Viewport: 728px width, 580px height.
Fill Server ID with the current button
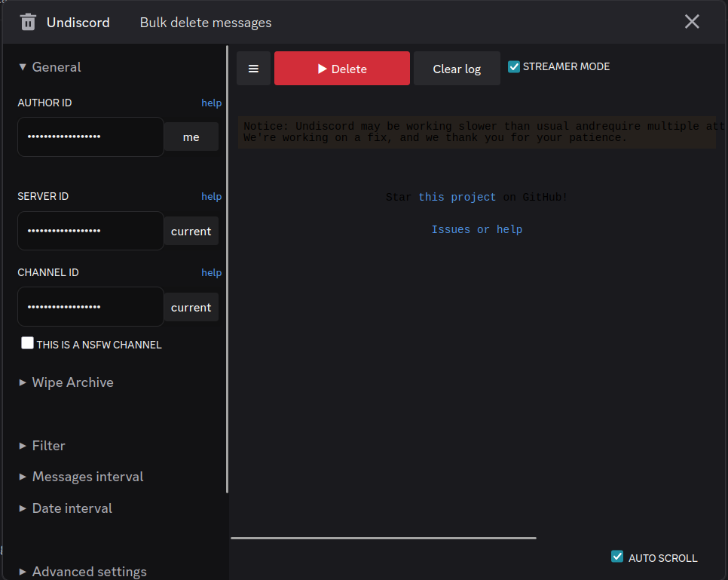191,231
